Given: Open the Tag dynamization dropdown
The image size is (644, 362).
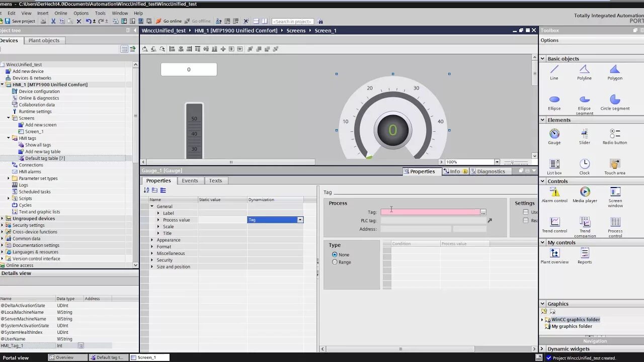Looking at the screenshot, I should [x=300, y=220].
